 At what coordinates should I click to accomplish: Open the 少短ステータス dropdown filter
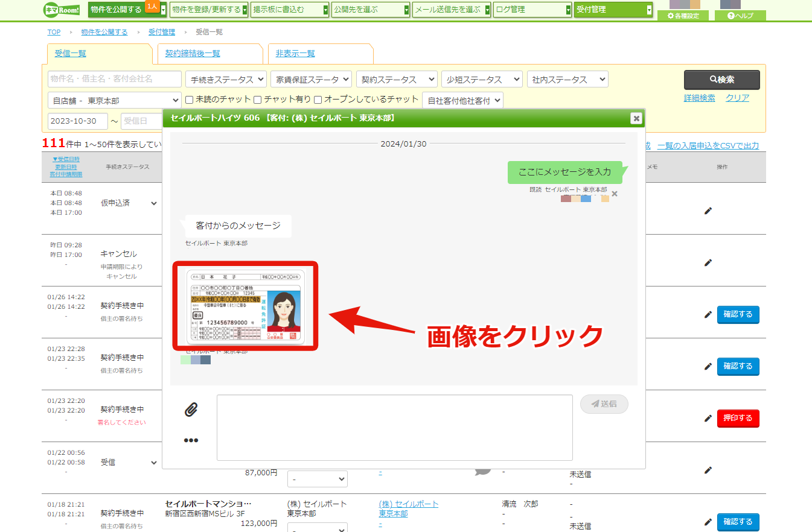tap(482, 79)
